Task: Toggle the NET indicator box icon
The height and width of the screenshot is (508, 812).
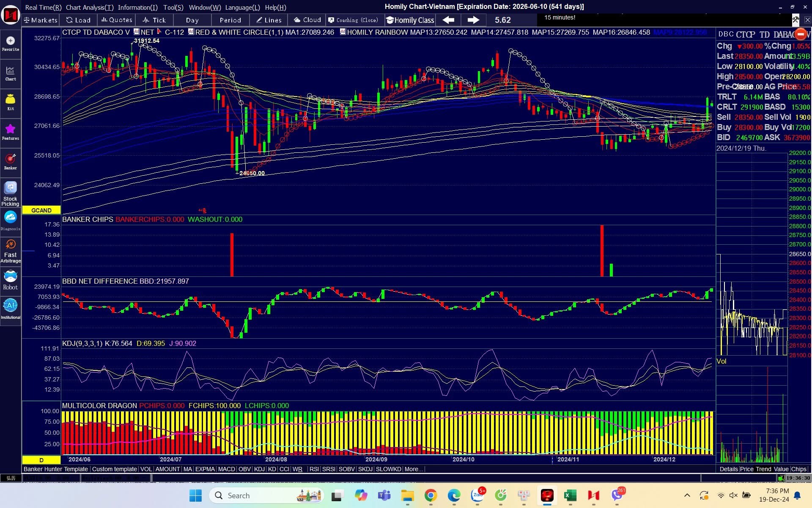Action: pyautogui.click(x=136, y=32)
